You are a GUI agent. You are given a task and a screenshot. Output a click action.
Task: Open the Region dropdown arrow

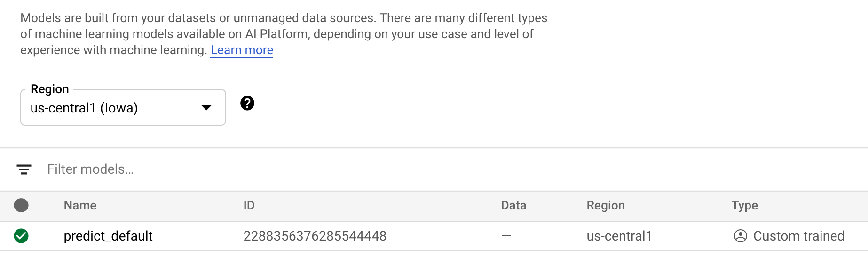206,108
